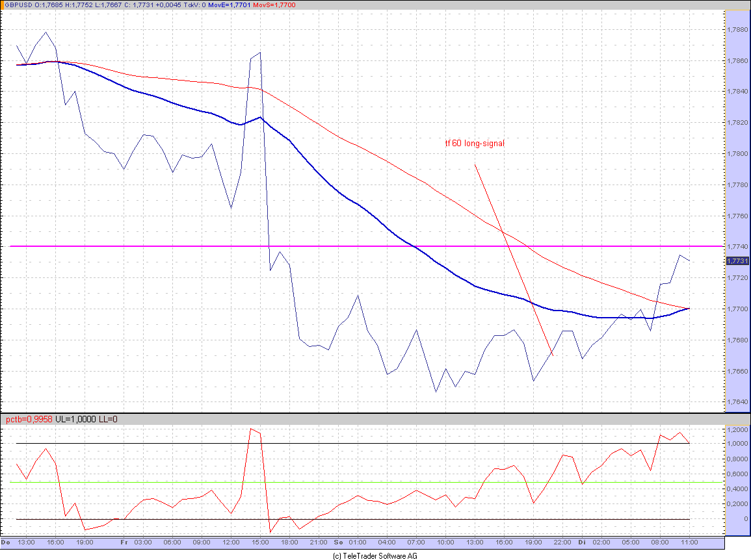
Task: Click the 11:00 time axis label
Action: coord(689,542)
